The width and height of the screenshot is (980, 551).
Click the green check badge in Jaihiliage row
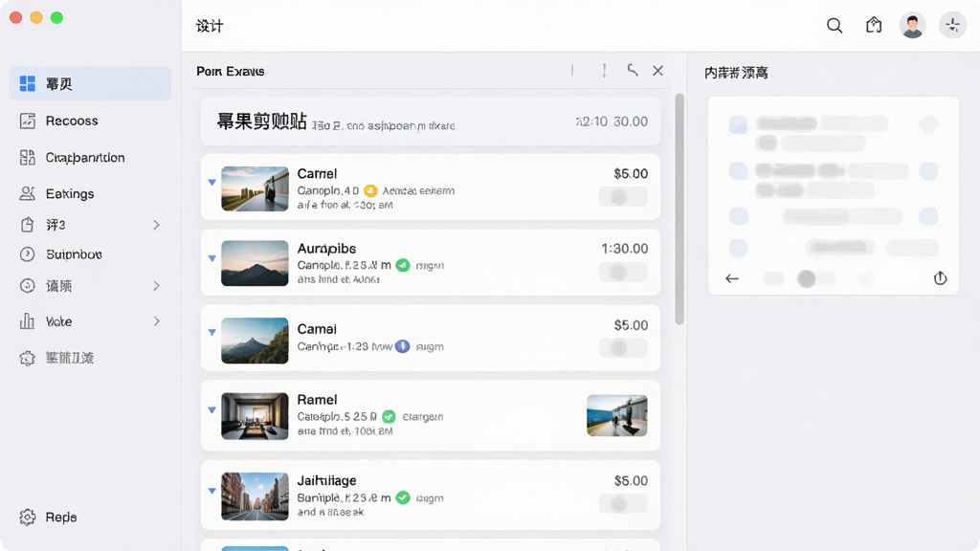point(403,497)
